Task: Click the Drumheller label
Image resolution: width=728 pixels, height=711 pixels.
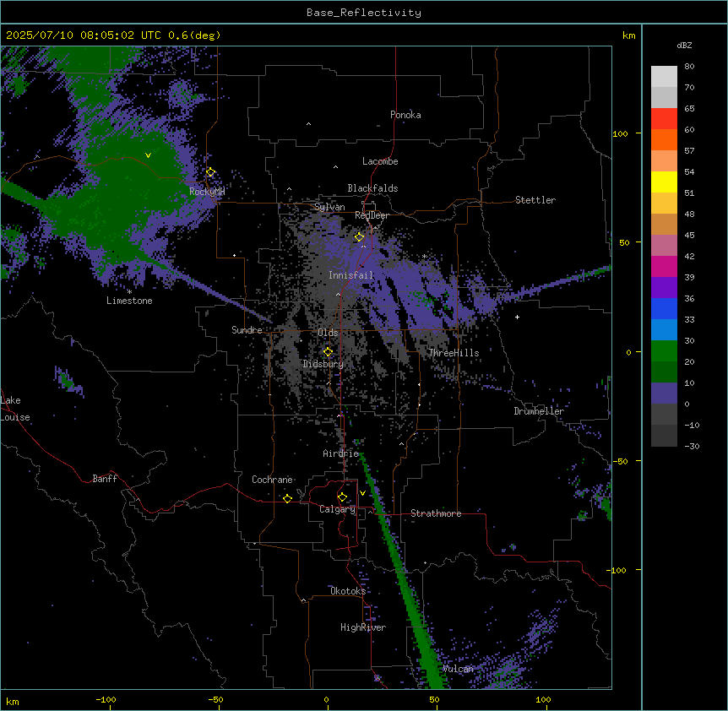Action: tap(539, 411)
